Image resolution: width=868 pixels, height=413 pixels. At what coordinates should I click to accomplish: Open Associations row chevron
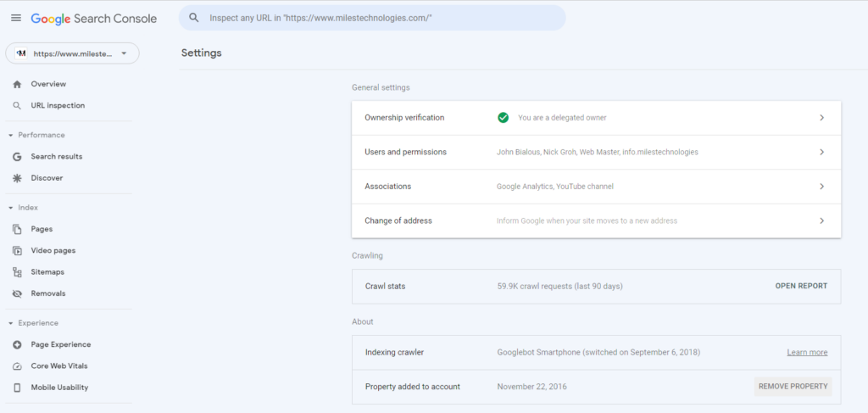click(822, 186)
